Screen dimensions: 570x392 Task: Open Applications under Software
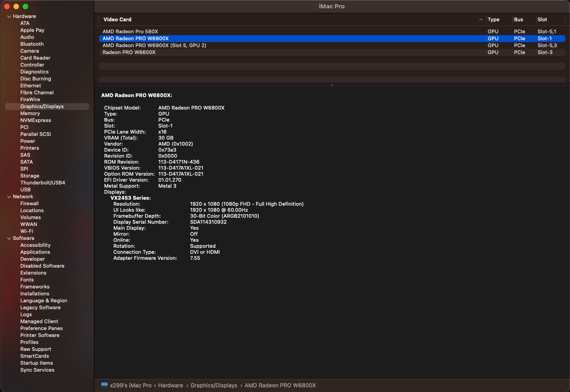[x=35, y=252]
